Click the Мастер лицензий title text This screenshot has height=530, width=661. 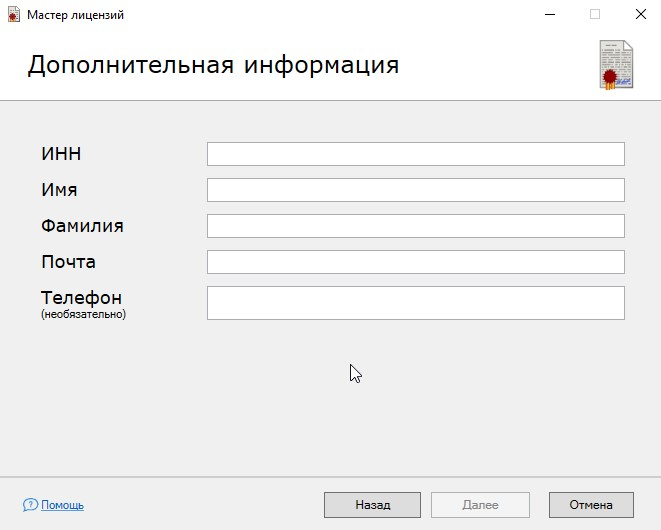[75, 15]
